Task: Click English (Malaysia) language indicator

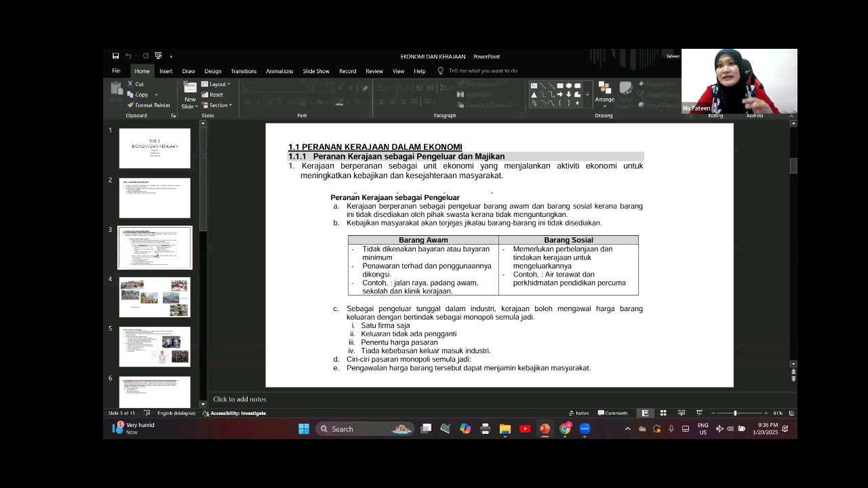Action: click(x=176, y=413)
